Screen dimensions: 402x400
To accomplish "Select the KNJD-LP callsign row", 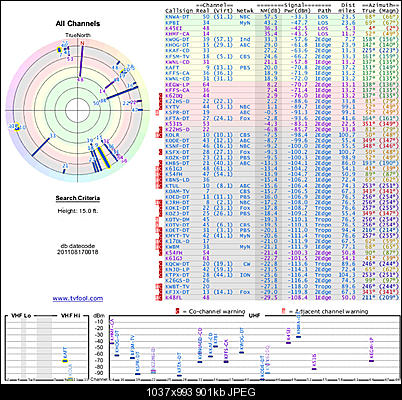I will click(282, 269).
